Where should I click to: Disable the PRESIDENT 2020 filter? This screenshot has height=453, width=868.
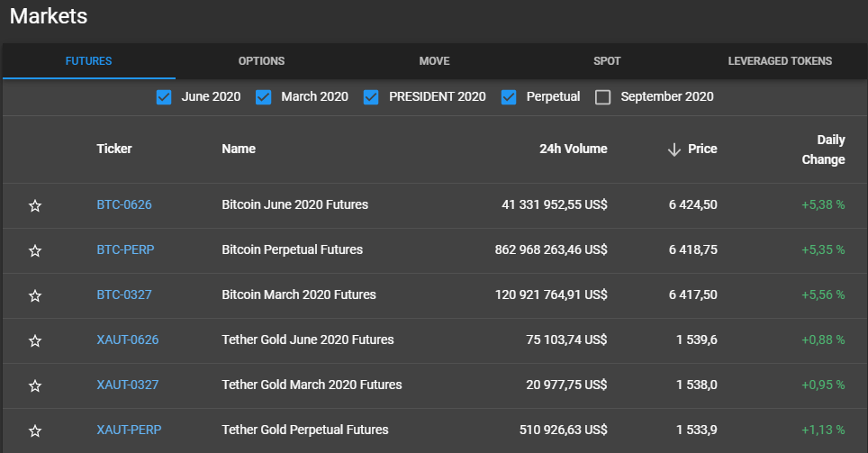[371, 97]
